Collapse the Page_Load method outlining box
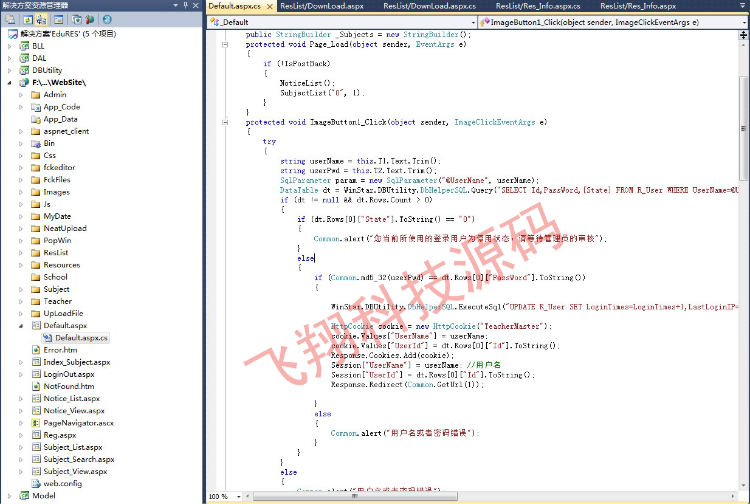 click(x=225, y=44)
